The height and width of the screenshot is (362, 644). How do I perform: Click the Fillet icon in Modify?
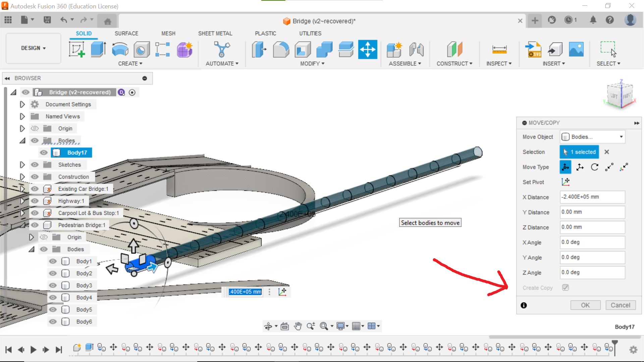pos(281,50)
